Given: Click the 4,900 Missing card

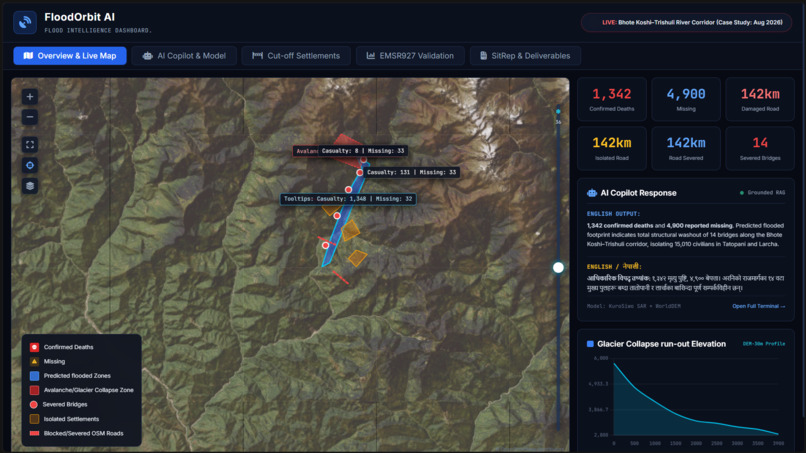Looking at the screenshot, I should point(686,99).
